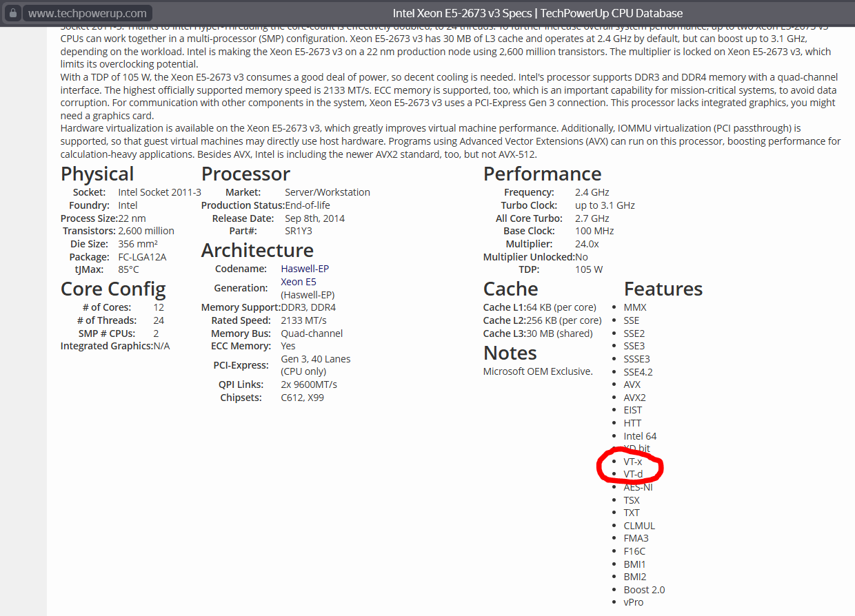
Task: Select the 'Notes' section heading
Action: (x=510, y=353)
